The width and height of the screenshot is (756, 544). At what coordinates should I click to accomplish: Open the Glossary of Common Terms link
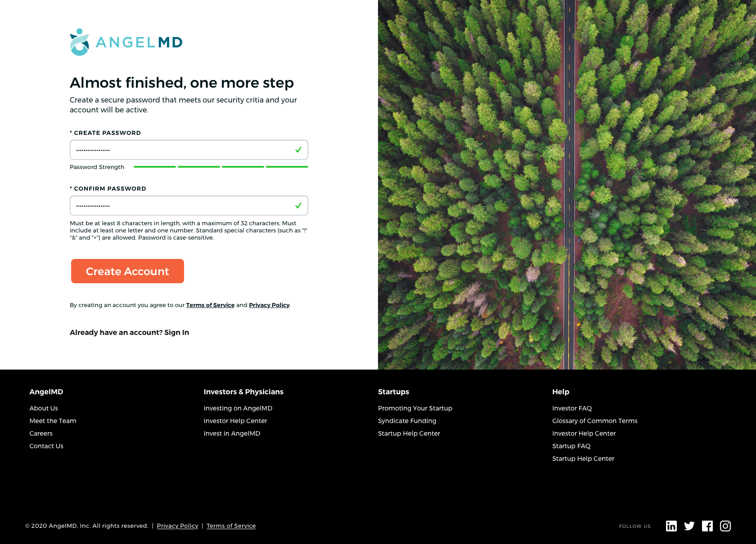coord(594,420)
